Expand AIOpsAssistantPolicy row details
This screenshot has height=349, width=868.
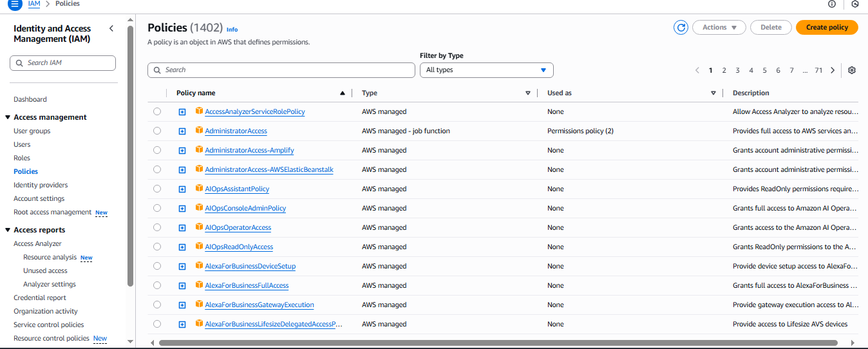[x=182, y=189]
